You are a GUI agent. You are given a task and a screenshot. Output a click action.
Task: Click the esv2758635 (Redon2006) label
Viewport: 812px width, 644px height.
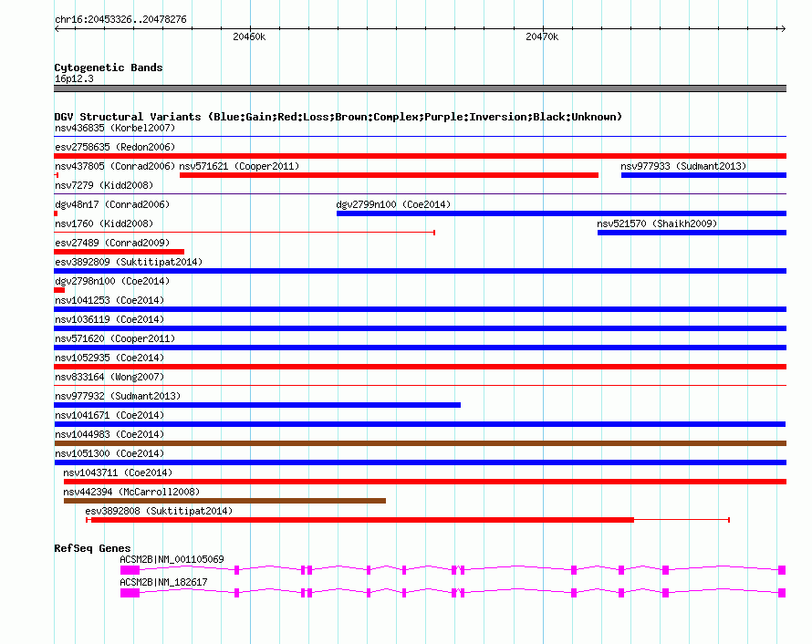coord(115,147)
